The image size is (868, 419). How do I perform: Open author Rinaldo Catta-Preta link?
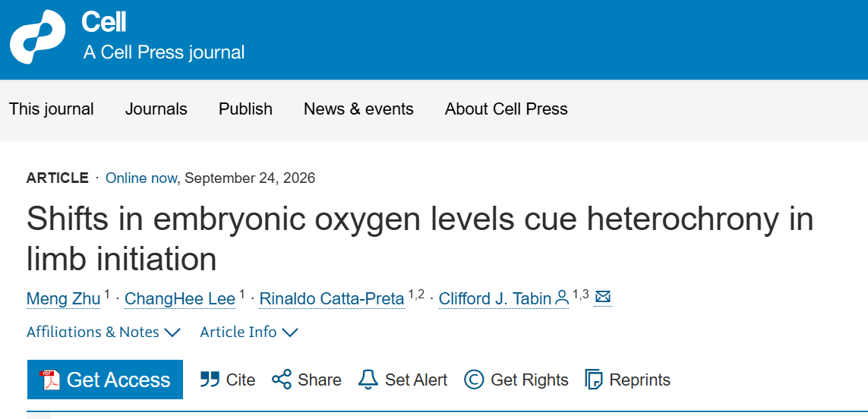click(x=332, y=299)
